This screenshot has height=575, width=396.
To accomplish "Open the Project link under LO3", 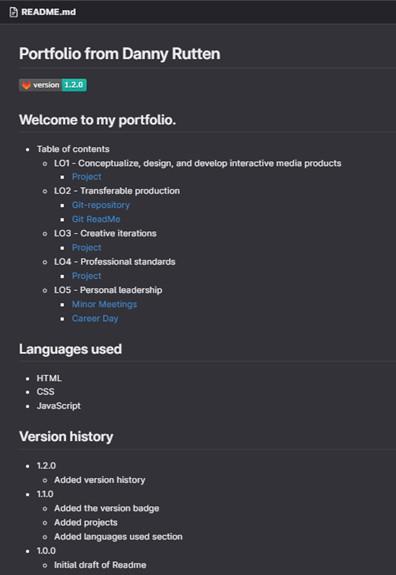I will pos(87,248).
